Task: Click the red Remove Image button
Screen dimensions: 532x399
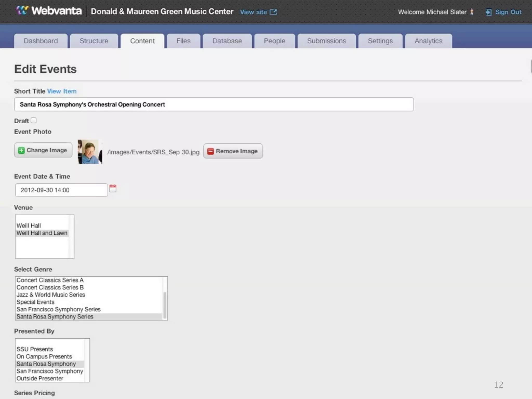Action: [x=233, y=151]
